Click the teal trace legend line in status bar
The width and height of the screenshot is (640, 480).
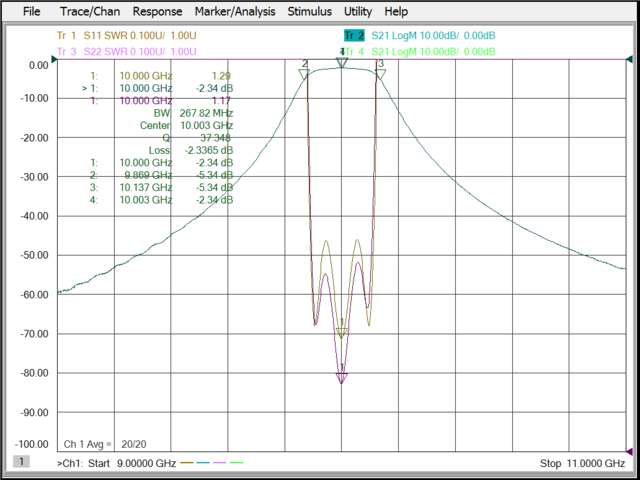click(203, 463)
